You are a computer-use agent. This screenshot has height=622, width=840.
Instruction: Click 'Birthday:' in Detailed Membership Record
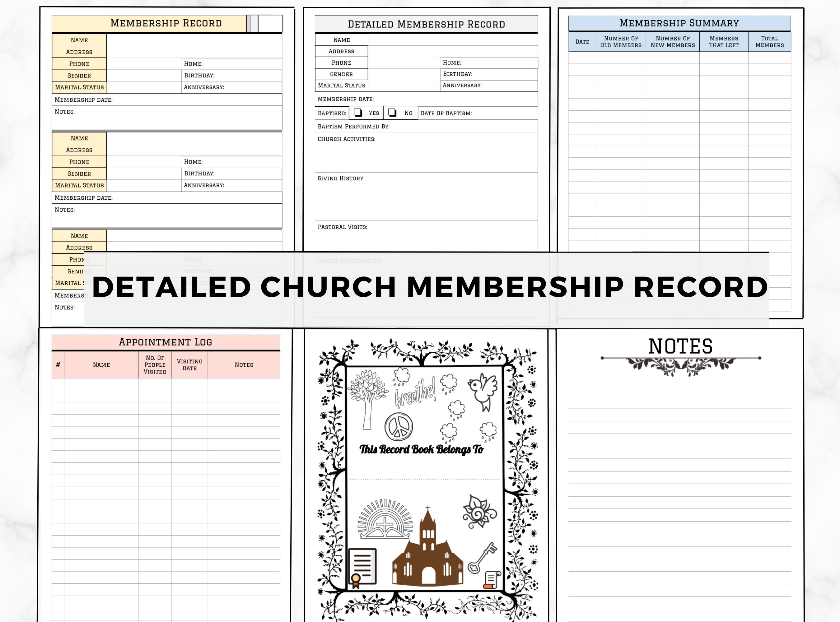458,74
